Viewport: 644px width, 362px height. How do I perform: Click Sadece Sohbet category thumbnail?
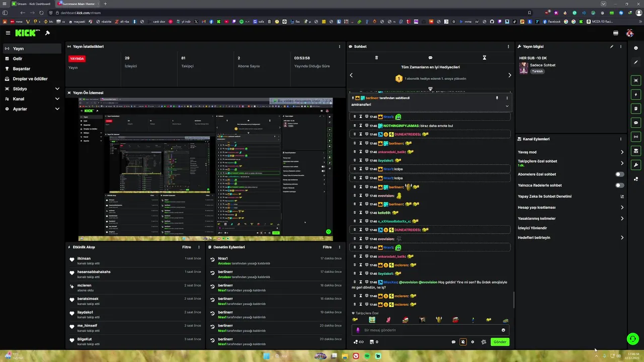tap(524, 68)
